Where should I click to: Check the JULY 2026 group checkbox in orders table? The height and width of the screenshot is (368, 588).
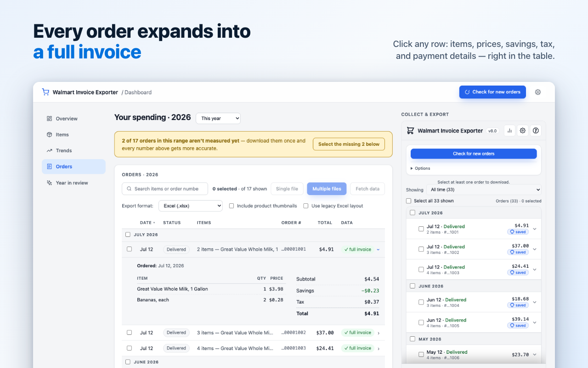128,235
